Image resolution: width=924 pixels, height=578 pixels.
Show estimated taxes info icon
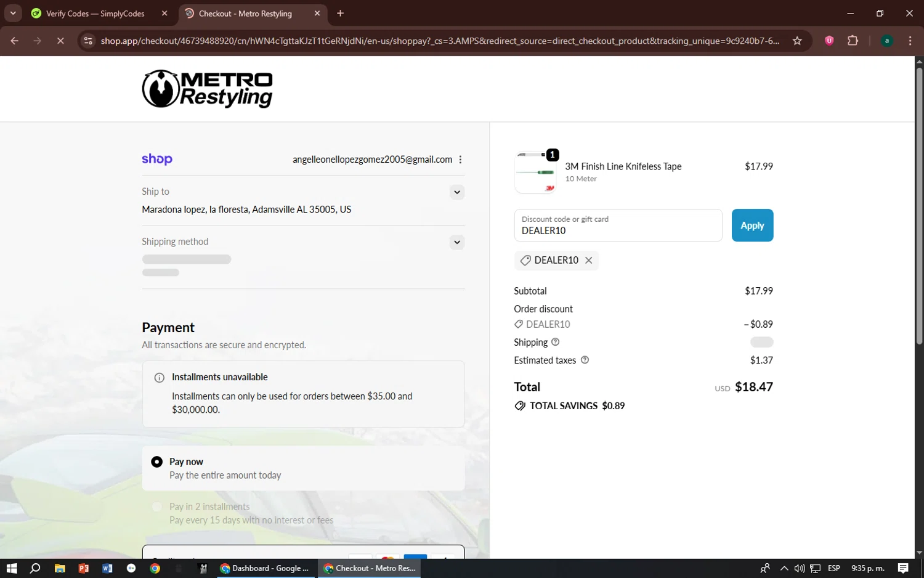point(585,360)
